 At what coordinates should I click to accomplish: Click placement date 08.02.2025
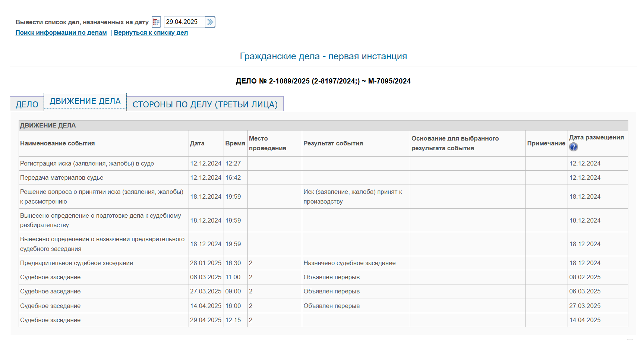pyautogui.click(x=585, y=277)
